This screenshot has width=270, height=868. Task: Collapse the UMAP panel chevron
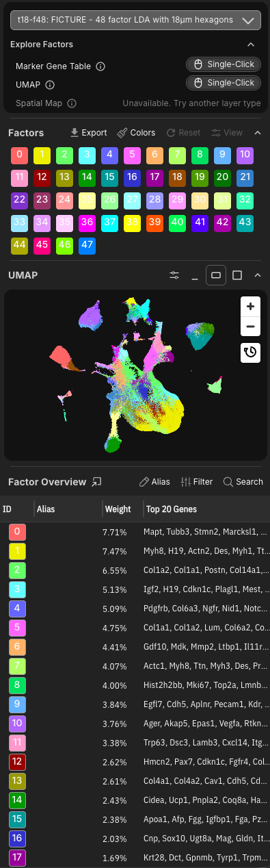(x=258, y=275)
